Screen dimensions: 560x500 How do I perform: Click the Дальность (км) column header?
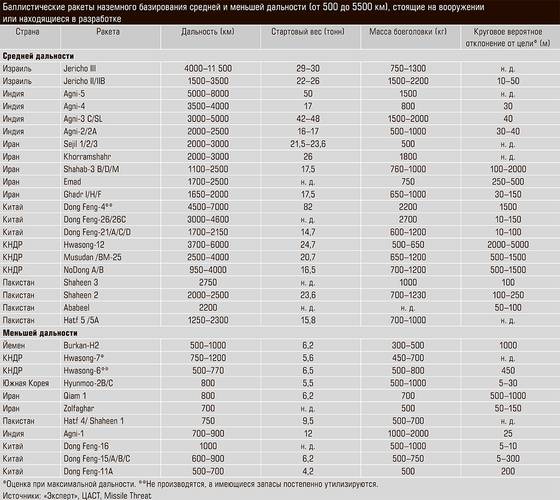point(208,32)
